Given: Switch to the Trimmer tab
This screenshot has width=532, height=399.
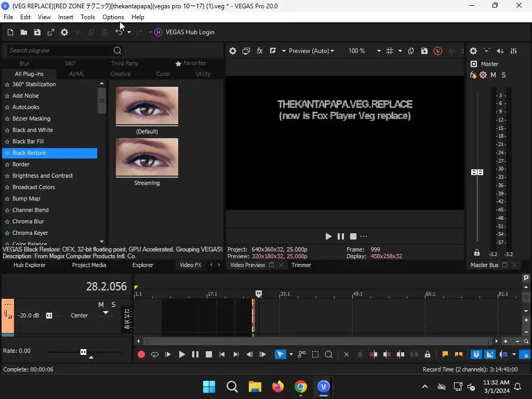Looking at the screenshot, I should click(301, 265).
